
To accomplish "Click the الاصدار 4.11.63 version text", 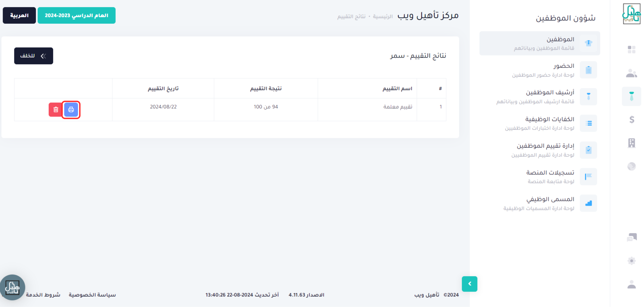I will tap(306, 295).
